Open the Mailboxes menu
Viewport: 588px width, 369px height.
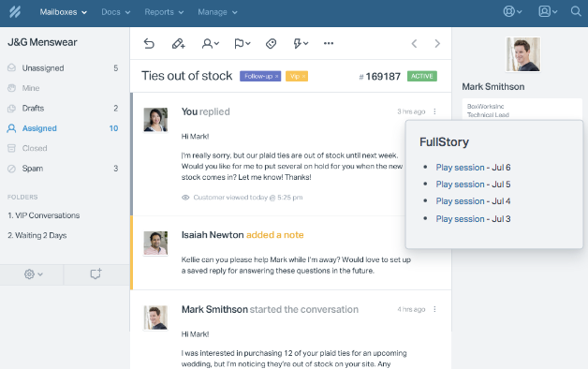pos(63,12)
